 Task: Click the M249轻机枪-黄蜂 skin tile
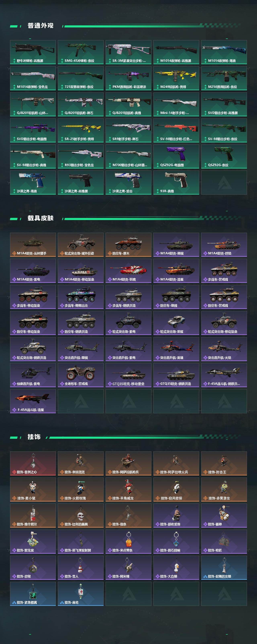coord(176,78)
